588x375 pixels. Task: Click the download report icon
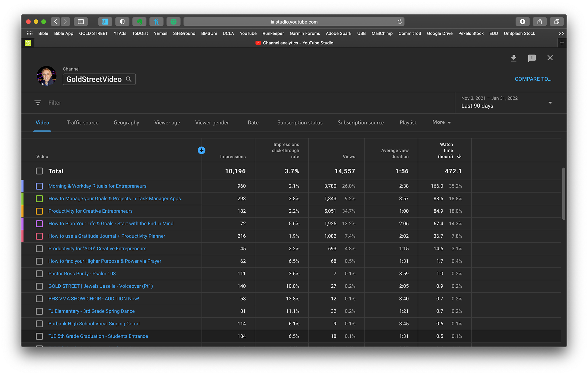(x=514, y=58)
